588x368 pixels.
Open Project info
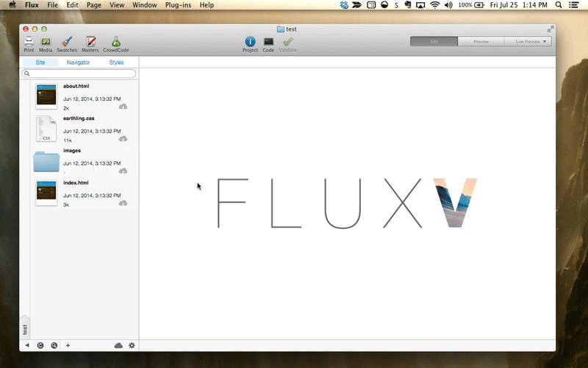(x=250, y=43)
